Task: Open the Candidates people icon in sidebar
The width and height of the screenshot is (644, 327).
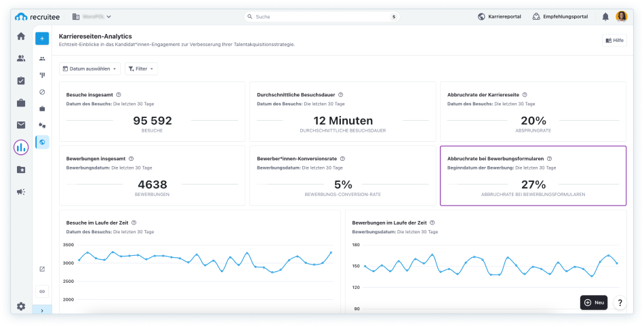Action: 21,58
